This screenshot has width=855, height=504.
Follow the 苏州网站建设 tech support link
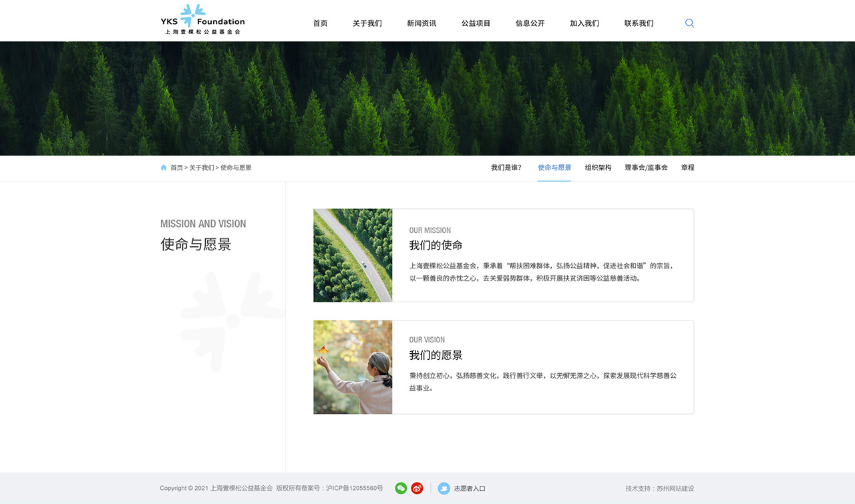click(x=675, y=489)
